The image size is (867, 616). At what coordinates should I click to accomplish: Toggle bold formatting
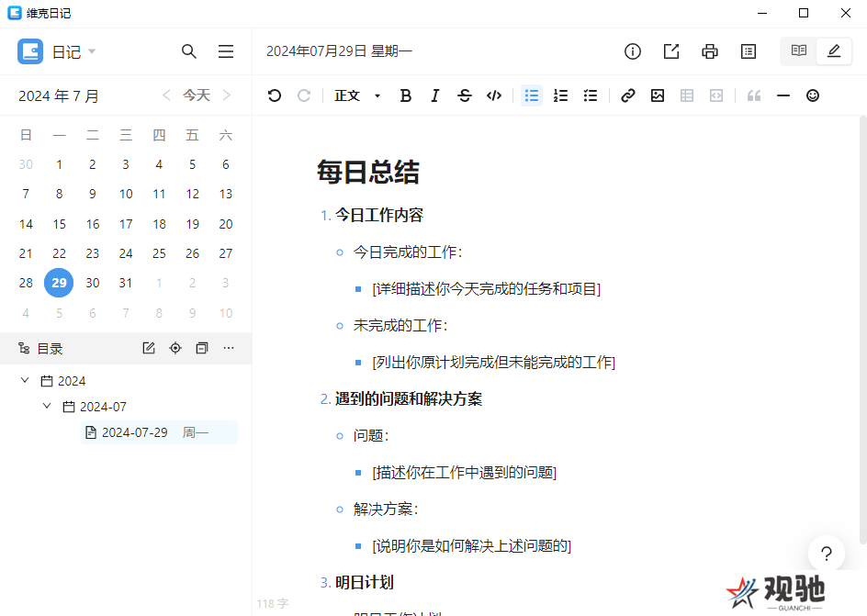pos(405,95)
